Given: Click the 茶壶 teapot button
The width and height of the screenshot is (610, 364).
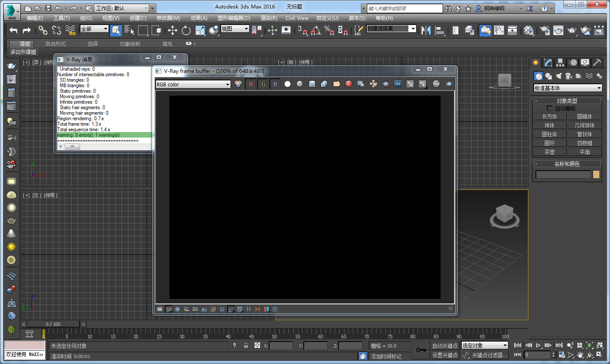Looking at the screenshot, I should tap(549, 152).
